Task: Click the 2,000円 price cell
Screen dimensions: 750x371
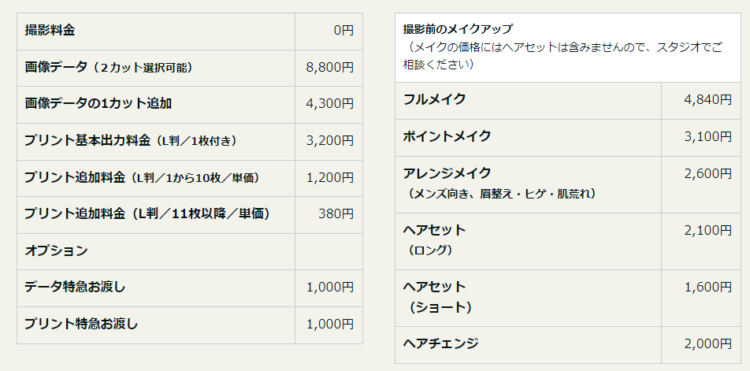Action: coord(701,345)
